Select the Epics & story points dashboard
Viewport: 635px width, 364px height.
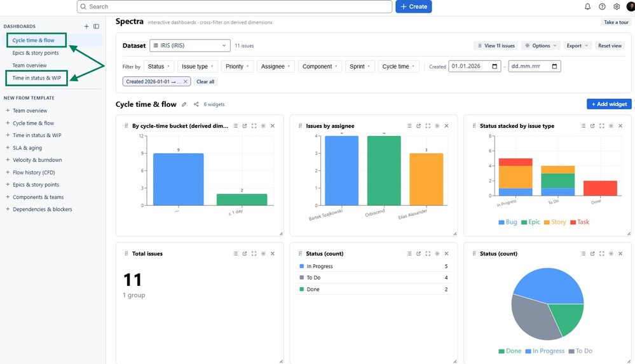[36, 53]
